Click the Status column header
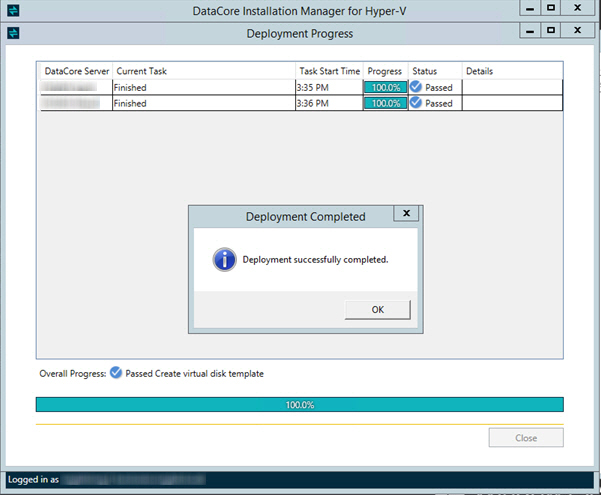This screenshot has width=601, height=495. (x=425, y=72)
